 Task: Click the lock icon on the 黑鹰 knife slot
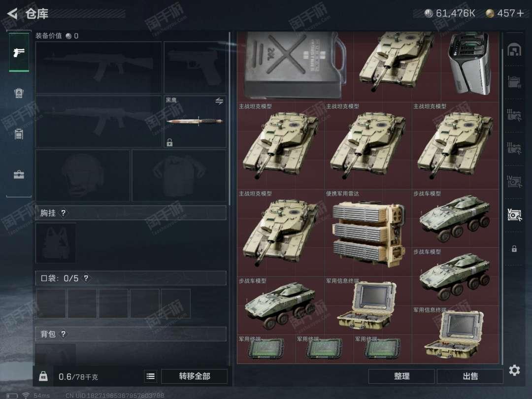click(169, 142)
